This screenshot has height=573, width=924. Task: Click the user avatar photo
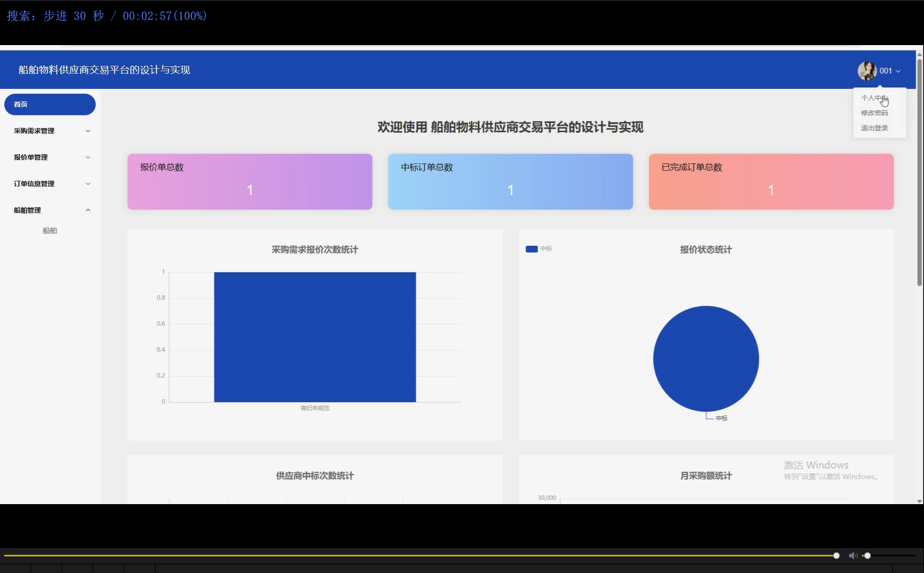[867, 70]
